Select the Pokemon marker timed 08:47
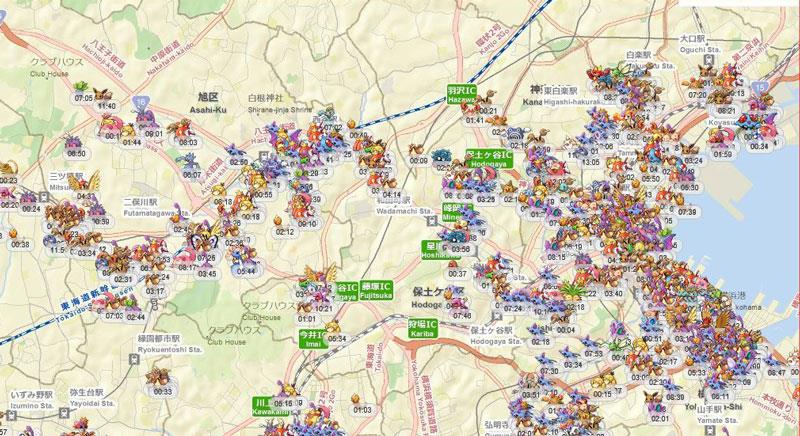This screenshot has width=800, height=436. 776,367
